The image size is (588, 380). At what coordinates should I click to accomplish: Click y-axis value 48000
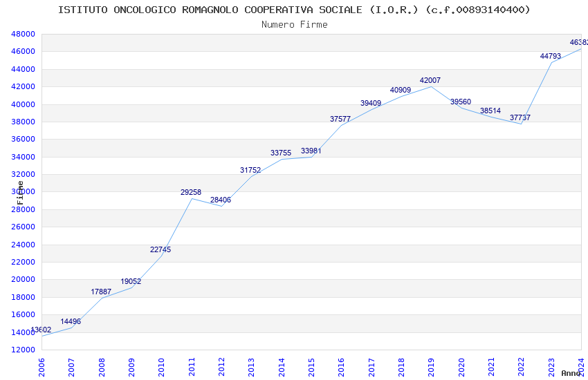pyautogui.click(x=24, y=34)
